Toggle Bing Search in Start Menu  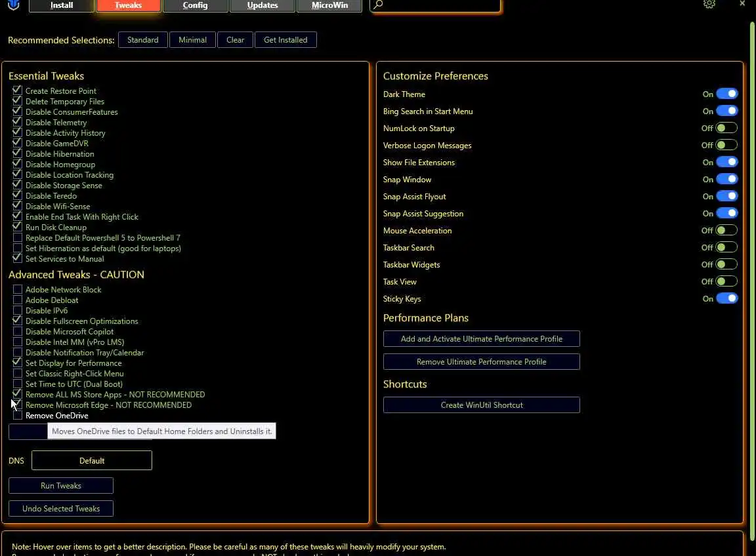pyautogui.click(x=726, y=111)
